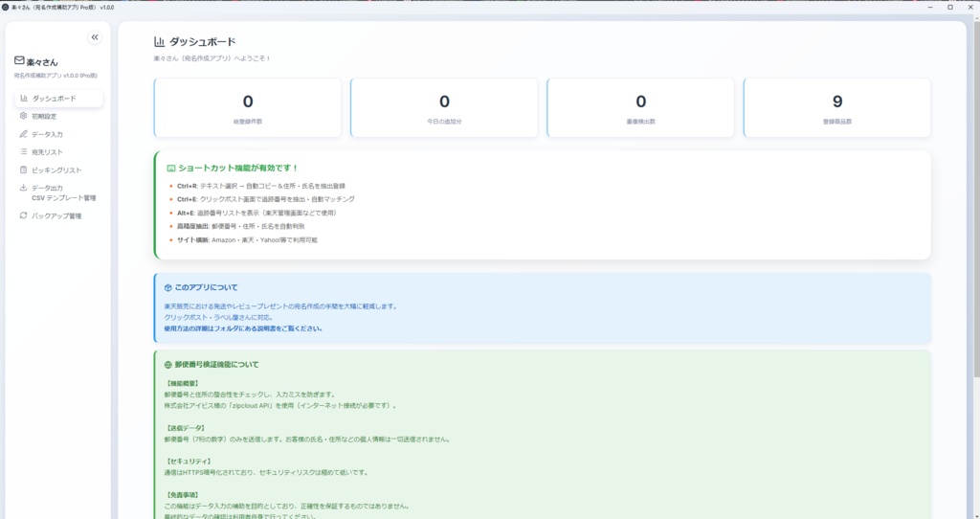Click the line mentioning zipcloud API
The height and width of the screenshot is (519, 980).
pyautogui.click(x=280, y=405)
